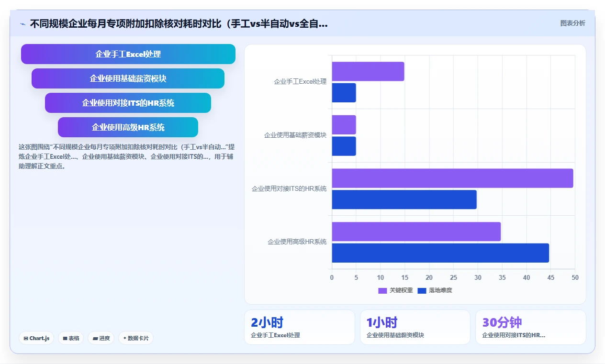Click the x-axis value 50
This screenshot has height=364, width=605.
point(575,277)
